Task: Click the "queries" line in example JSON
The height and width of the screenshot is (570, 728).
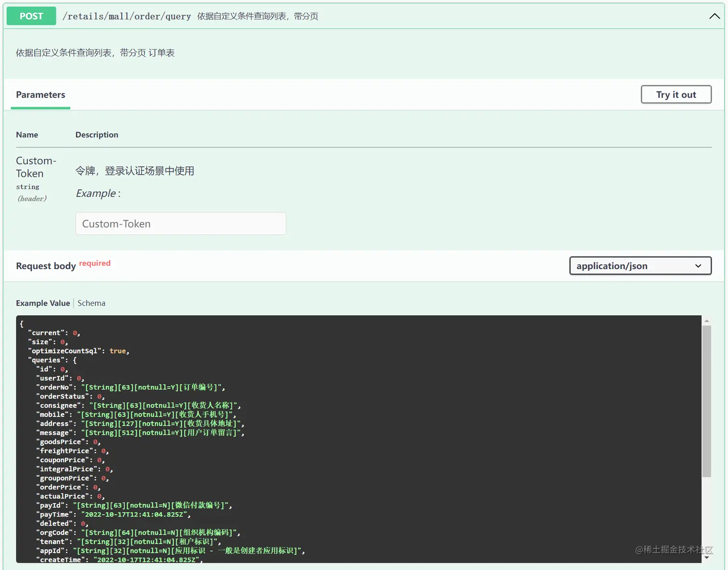Action: 52,360
